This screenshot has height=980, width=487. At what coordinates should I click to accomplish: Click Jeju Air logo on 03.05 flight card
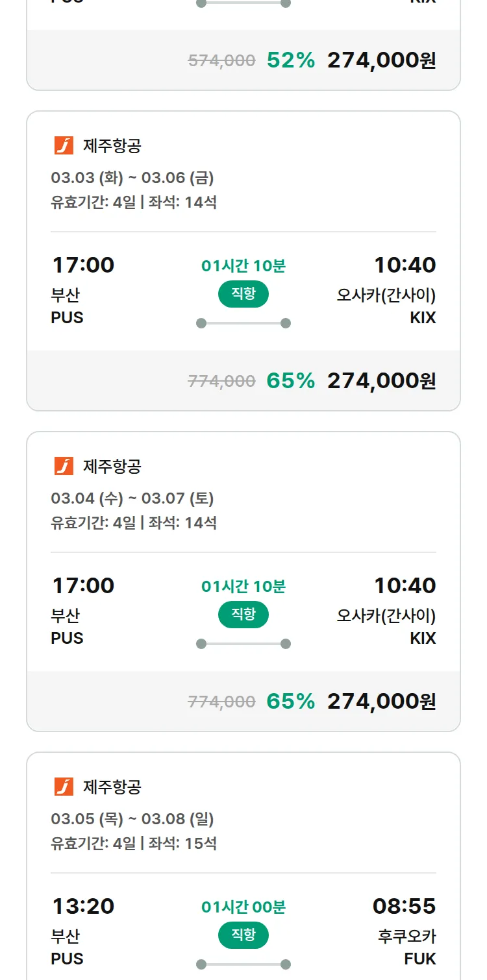pyautogui.click(x=64, y=787)
